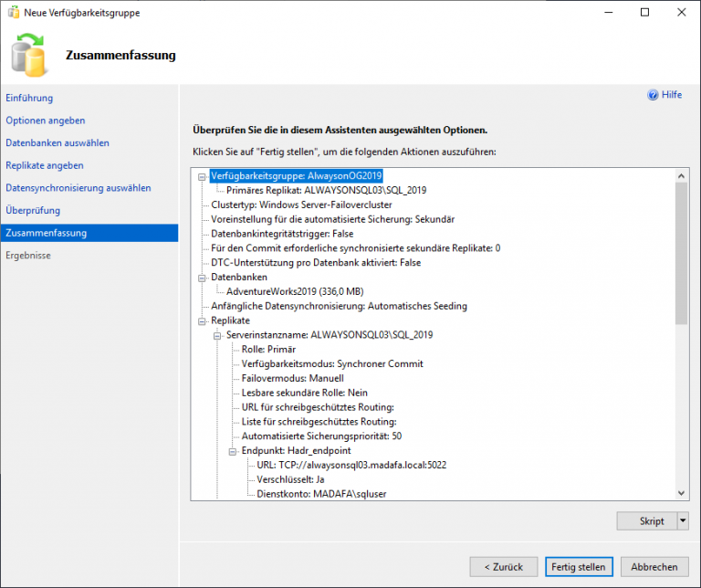Select Verschlüsselt: Ja row
The image size is (701, 588).
(x=290, y=479)
